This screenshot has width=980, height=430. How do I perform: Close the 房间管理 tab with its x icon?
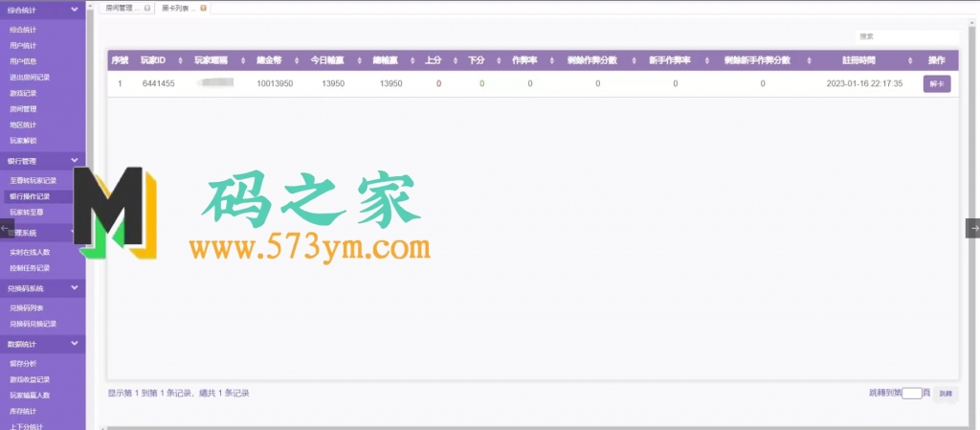tap(146, 8)
